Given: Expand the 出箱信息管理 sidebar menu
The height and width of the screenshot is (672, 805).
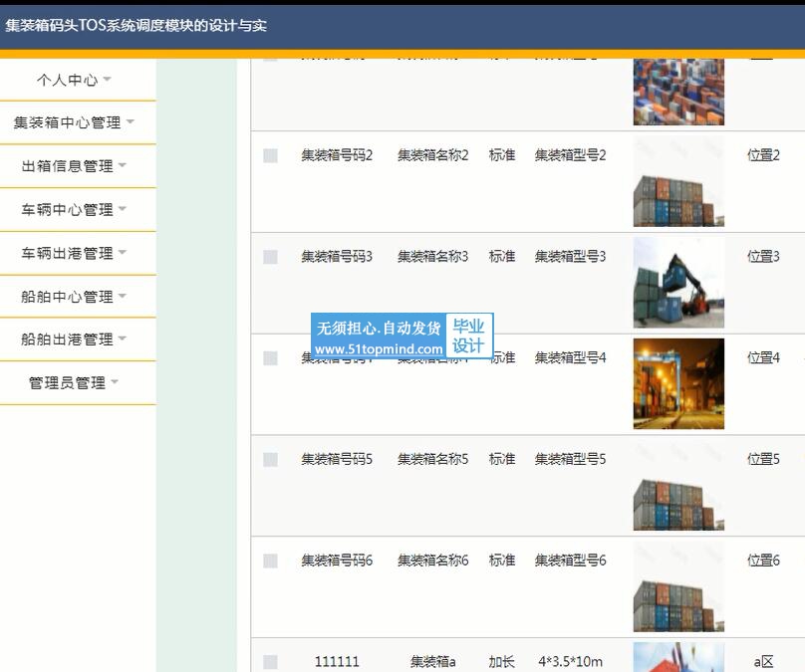Looking at the screenshot, I should [x=74, y=165].
